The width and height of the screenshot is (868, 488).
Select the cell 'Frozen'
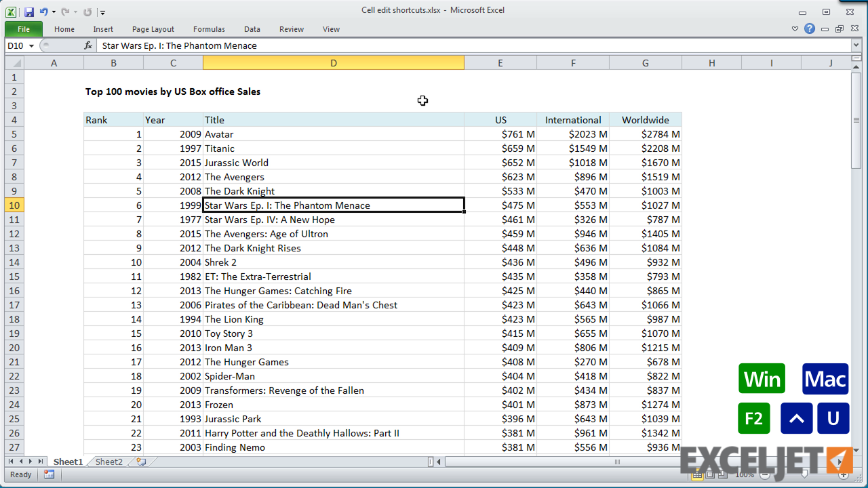pos(334,405)
